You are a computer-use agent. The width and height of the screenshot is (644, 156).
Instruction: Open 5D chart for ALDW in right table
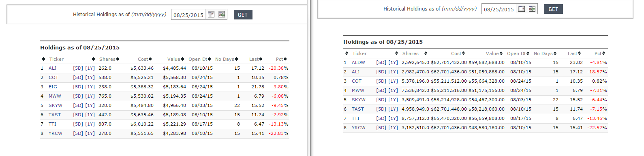pyautogui.click(x=381, y=62)
